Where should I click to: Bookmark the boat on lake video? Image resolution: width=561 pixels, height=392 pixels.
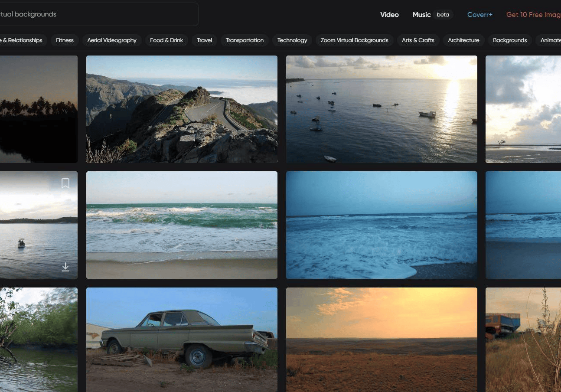click(x=65, y=183)
